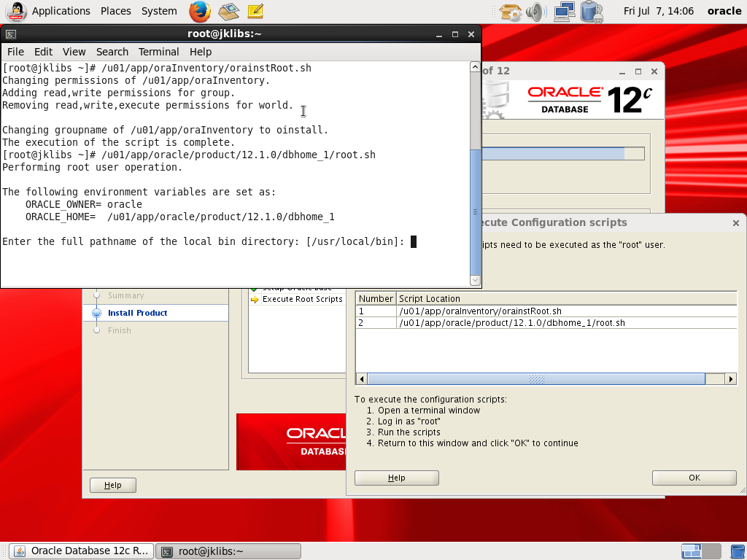Image resolution: width=747 pixels, height=560 pixels.
Task: Switch to the second workspace in the switcher
Action: 711,551
